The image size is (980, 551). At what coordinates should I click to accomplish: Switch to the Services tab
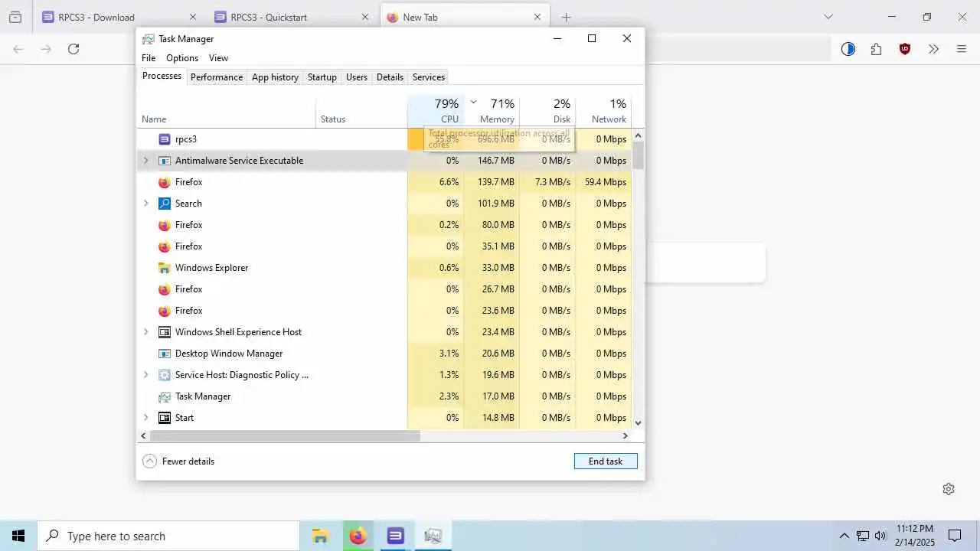pos(428,77)
